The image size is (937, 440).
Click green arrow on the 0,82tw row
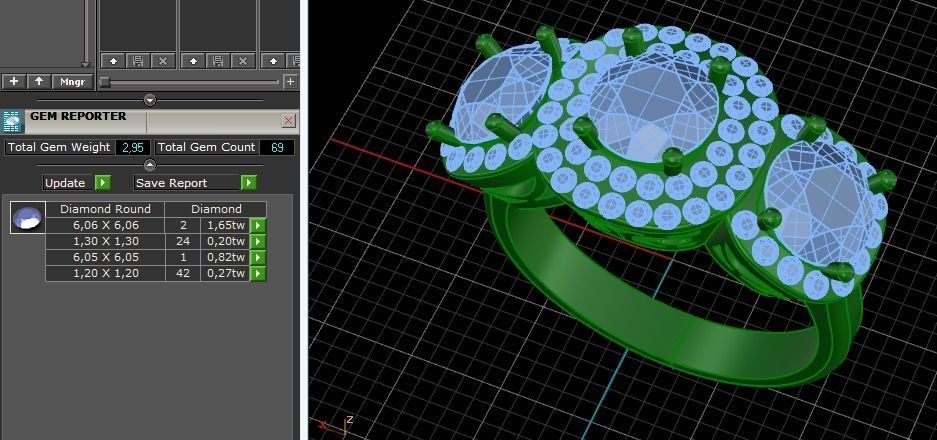point(258,258)
